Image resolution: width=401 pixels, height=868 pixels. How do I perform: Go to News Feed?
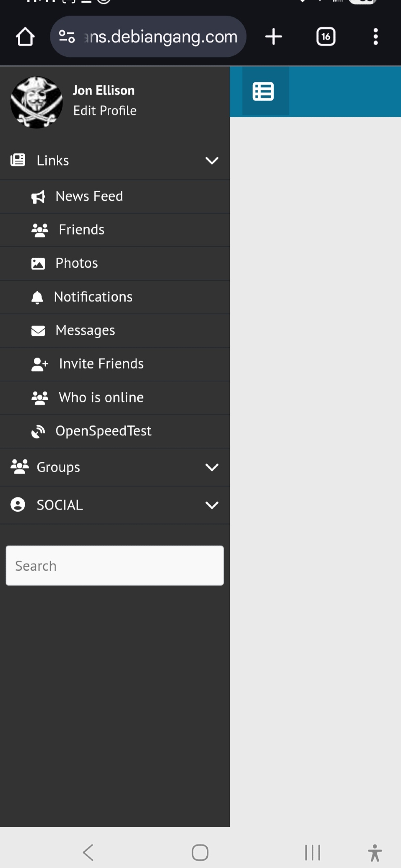tap(89, 197)
